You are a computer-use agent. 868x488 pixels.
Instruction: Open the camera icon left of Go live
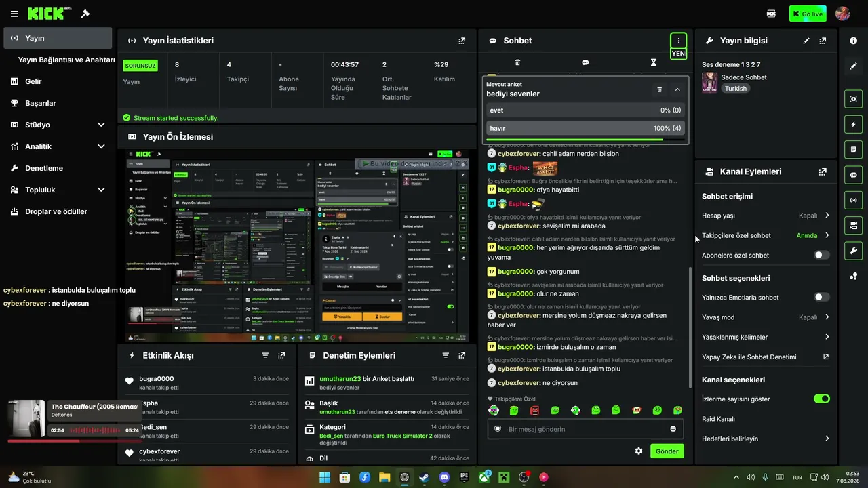(x=771, y=14)
